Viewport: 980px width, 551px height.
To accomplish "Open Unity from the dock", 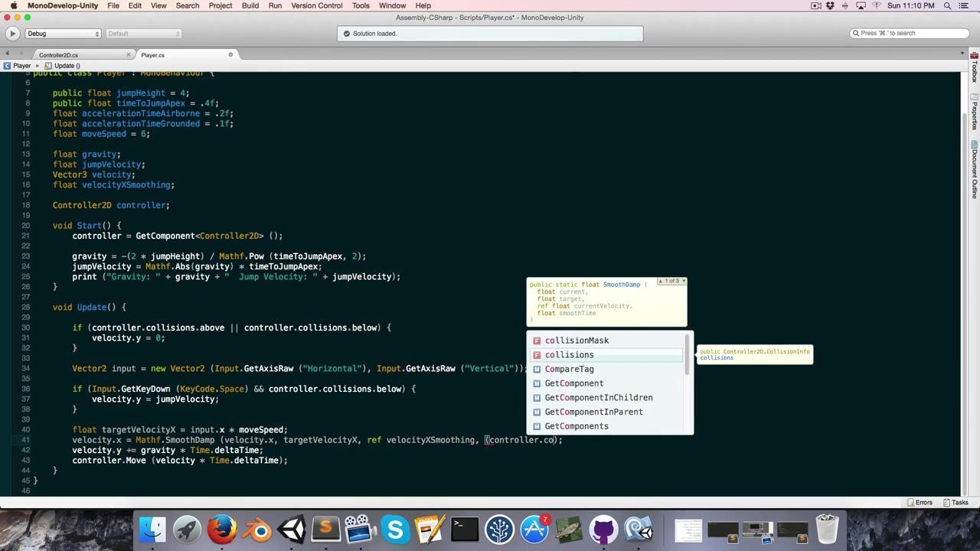I will click(x=291, y=530).
